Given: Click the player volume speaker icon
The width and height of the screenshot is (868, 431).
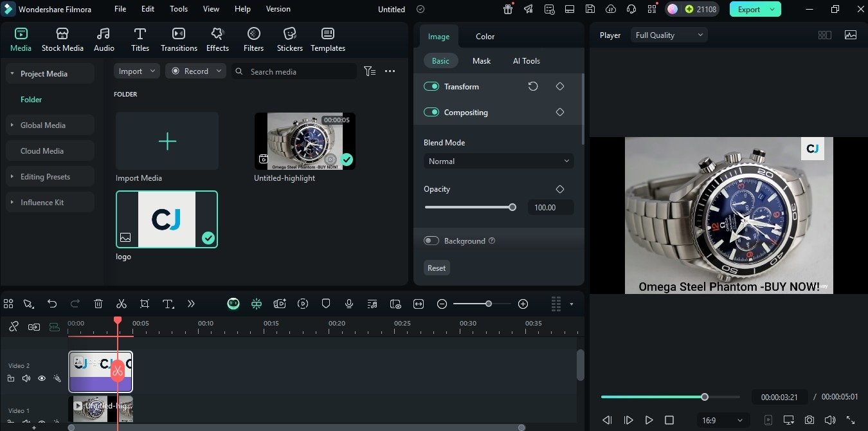Looking at the screenshot, I should (830, 420).
